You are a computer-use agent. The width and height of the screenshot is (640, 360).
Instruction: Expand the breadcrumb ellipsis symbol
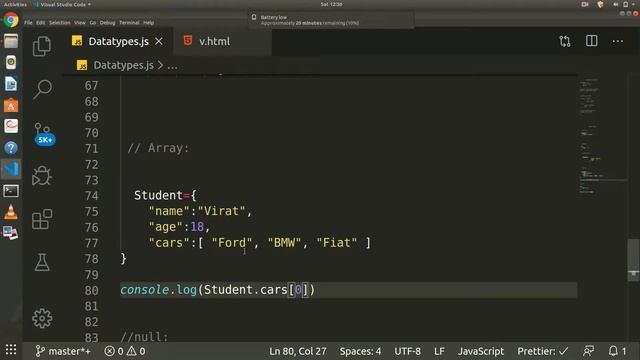pos(172,66)
